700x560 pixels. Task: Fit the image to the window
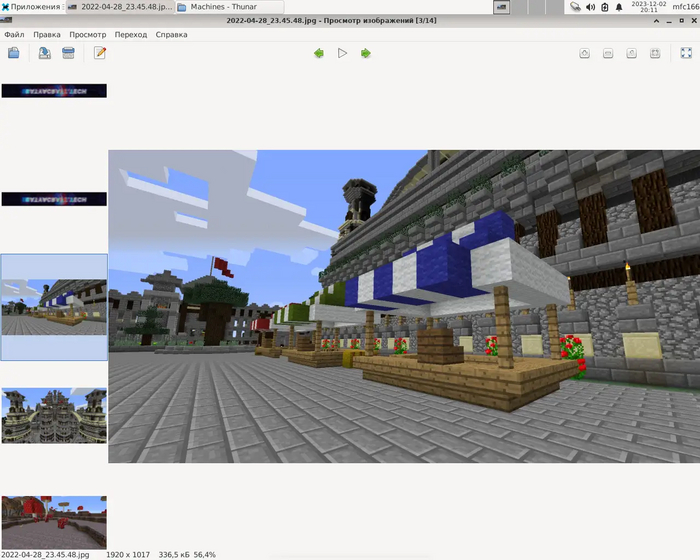(655, 53)
